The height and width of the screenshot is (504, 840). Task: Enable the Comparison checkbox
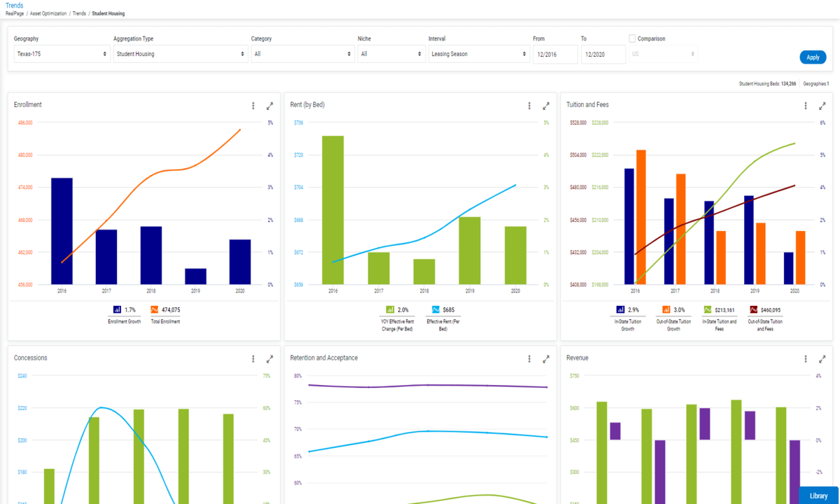632,39
